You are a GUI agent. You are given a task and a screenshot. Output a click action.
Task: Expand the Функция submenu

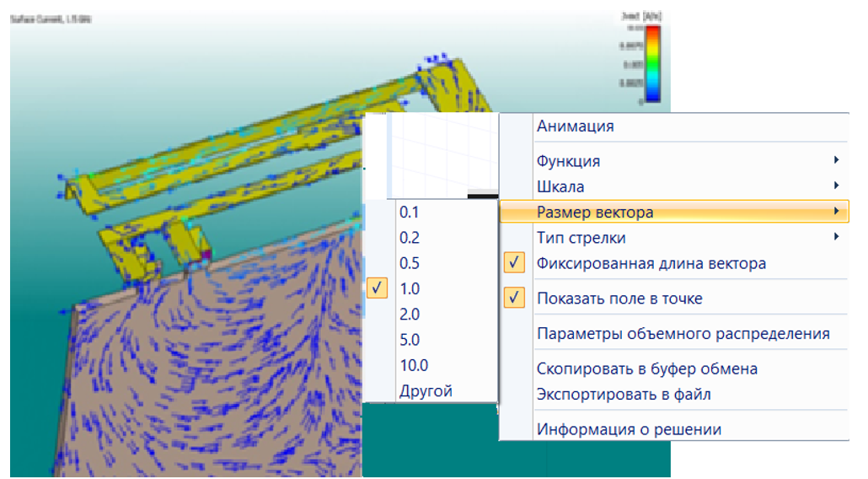coord(569,161)
